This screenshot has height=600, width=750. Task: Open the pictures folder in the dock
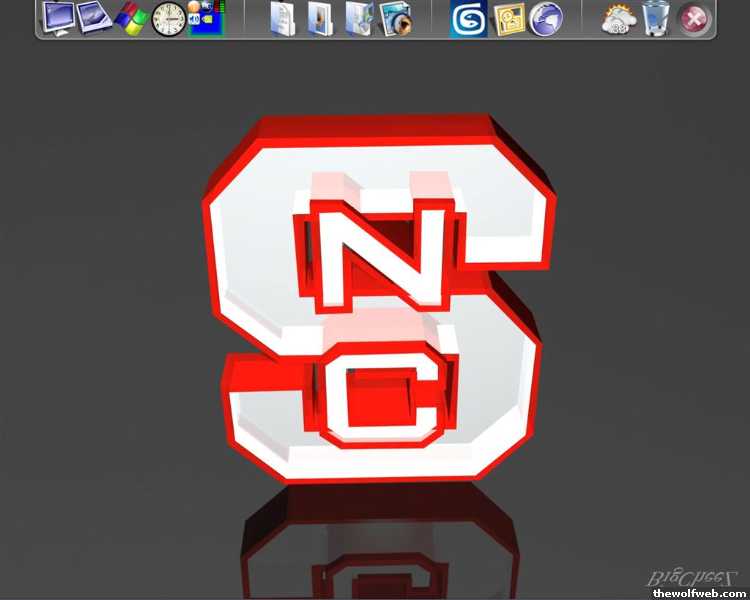[320, 19]
